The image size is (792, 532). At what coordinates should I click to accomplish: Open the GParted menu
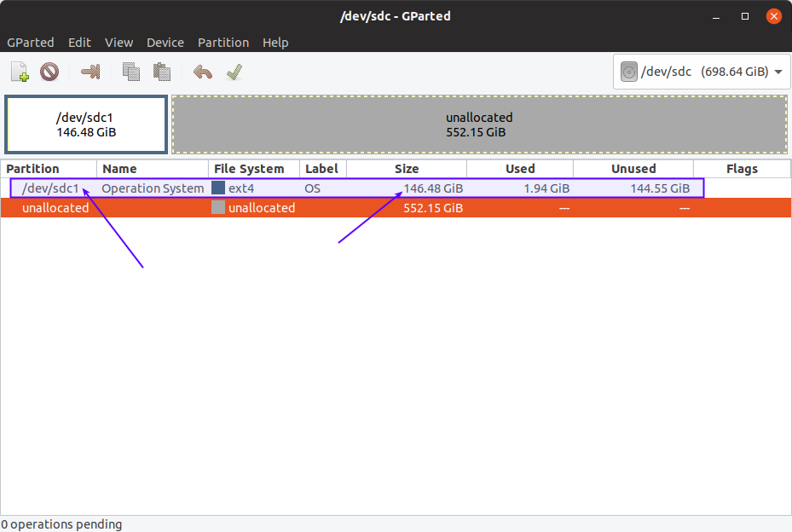(31, 43)
